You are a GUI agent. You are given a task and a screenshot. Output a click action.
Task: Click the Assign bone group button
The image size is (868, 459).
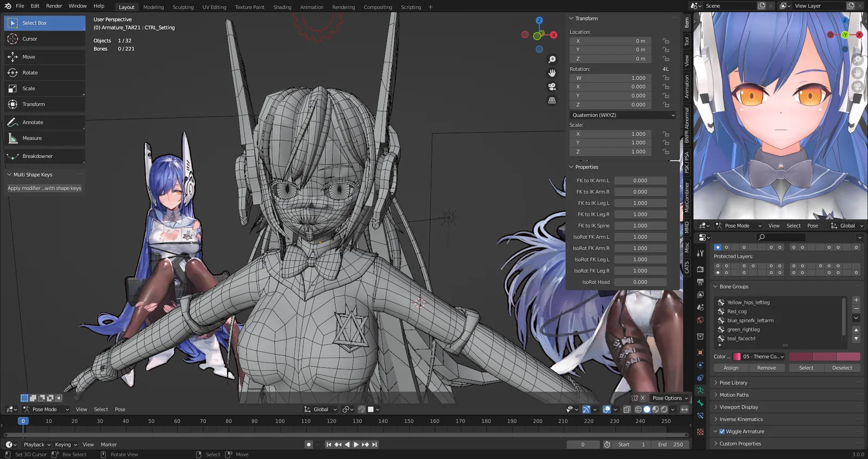click(731, 368)
